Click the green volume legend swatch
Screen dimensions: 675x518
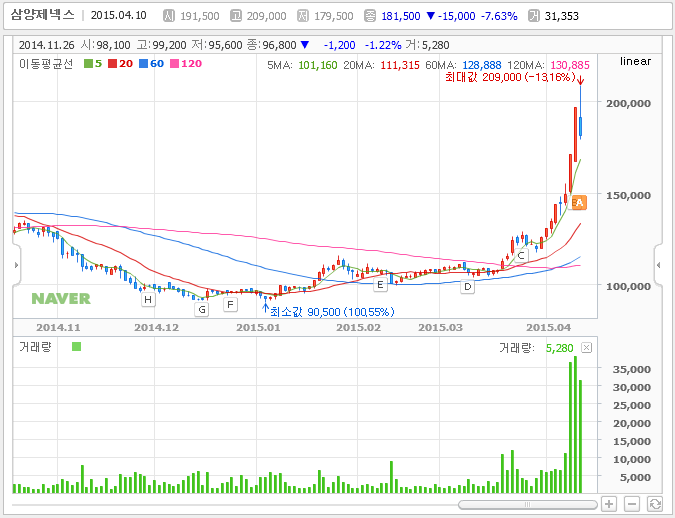76,347
